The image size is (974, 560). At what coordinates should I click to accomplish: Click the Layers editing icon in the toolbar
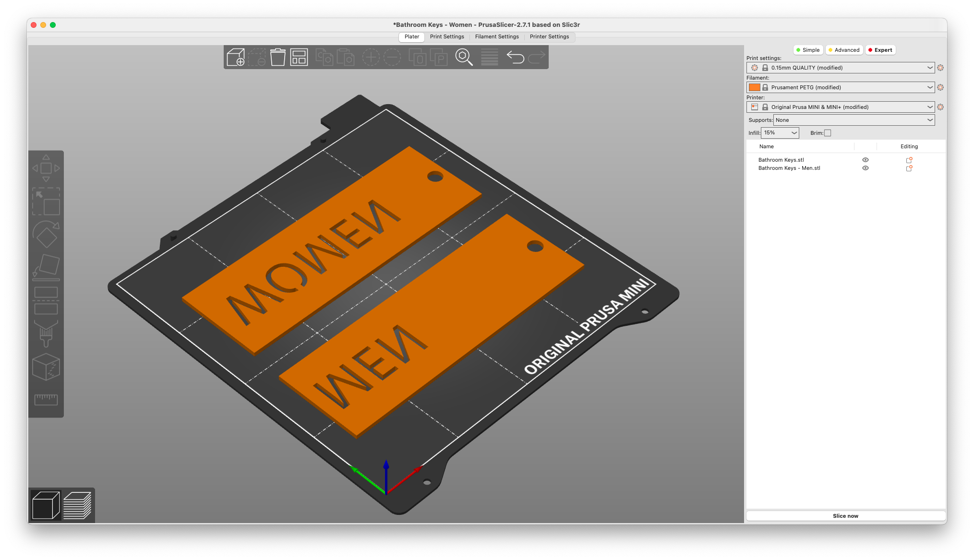click(x=489, y=58)
